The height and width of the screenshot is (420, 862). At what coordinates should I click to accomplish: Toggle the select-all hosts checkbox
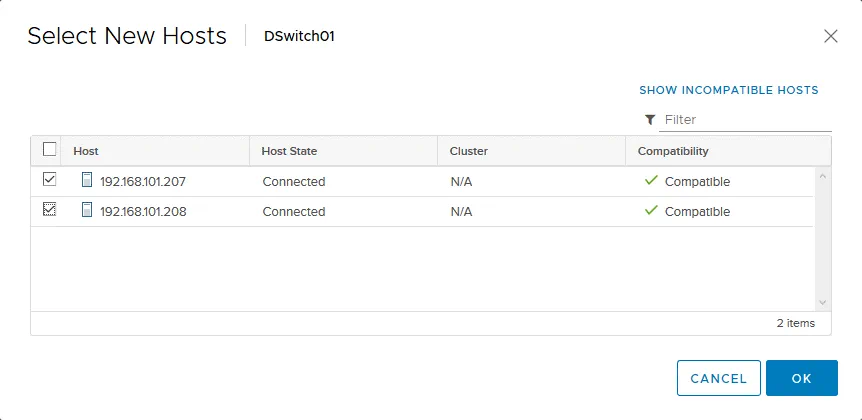point(50,150)
